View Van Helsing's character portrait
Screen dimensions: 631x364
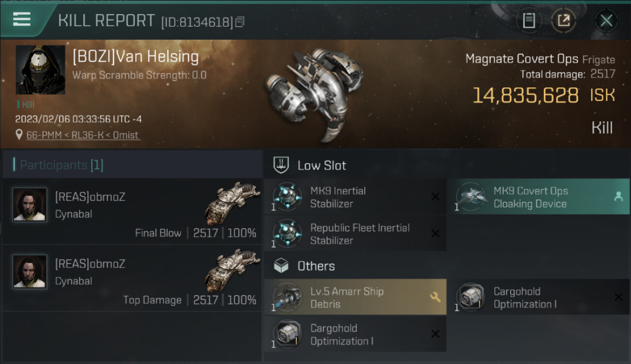[x=40, y=70]
